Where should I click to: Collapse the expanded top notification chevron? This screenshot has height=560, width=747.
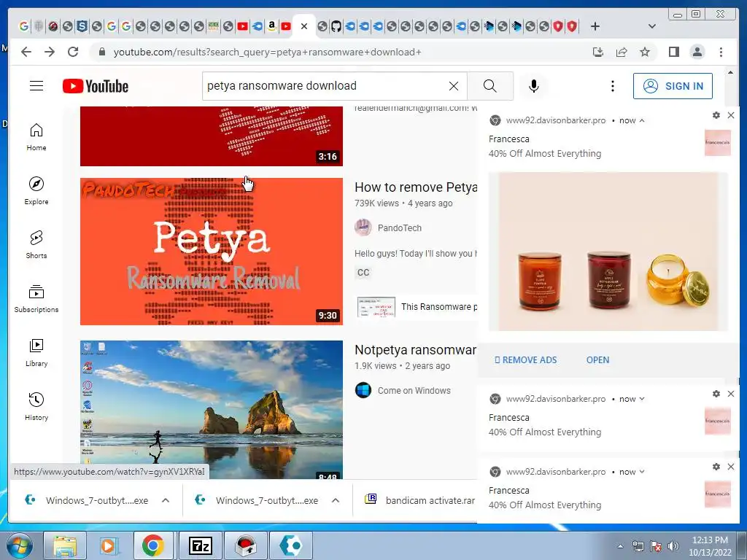coord(642,120)
